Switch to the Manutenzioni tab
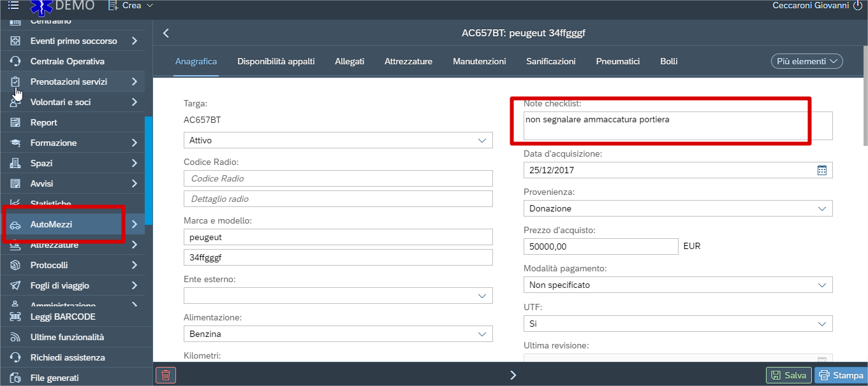The image size is (868, 386). point(479,61)
